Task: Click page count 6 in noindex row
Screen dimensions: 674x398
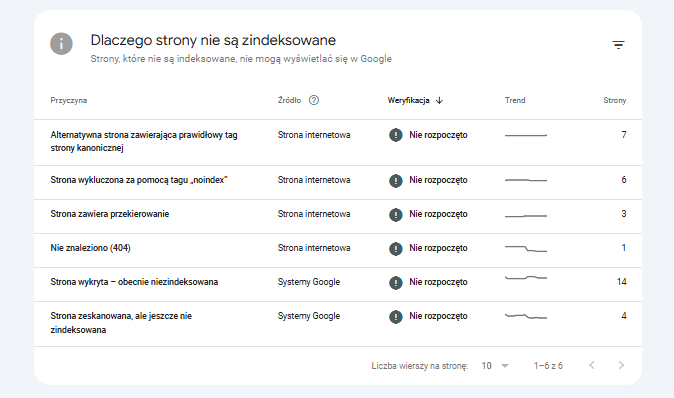Action: [x=624, y=180]
